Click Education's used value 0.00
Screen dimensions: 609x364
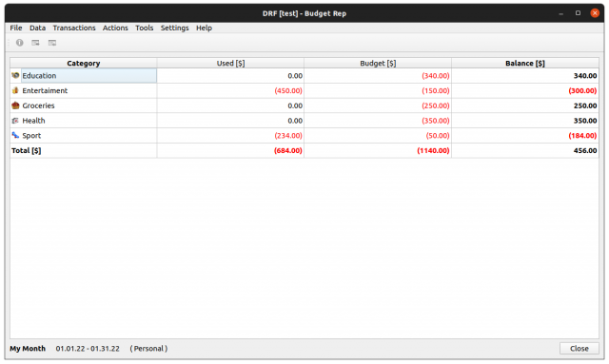295,76
